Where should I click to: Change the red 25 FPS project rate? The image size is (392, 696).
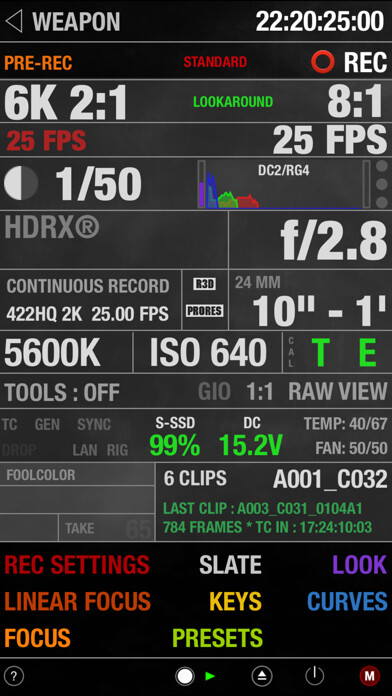tap(46, 142)
